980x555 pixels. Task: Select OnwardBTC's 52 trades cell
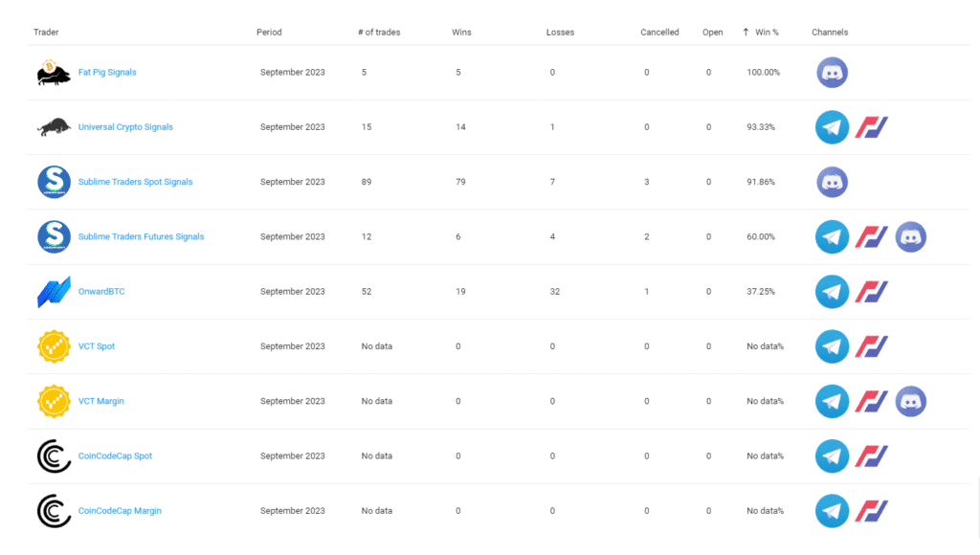[x=367, y=291]
